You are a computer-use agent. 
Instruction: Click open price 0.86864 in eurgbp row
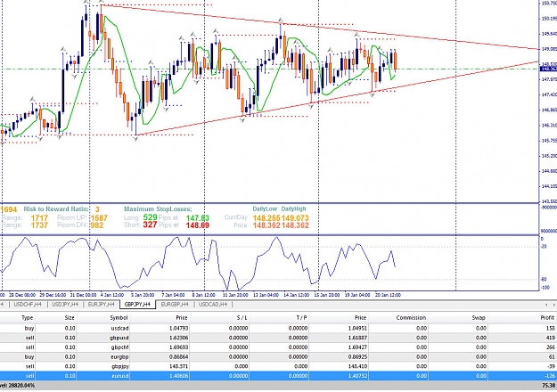tap(179, 356)
